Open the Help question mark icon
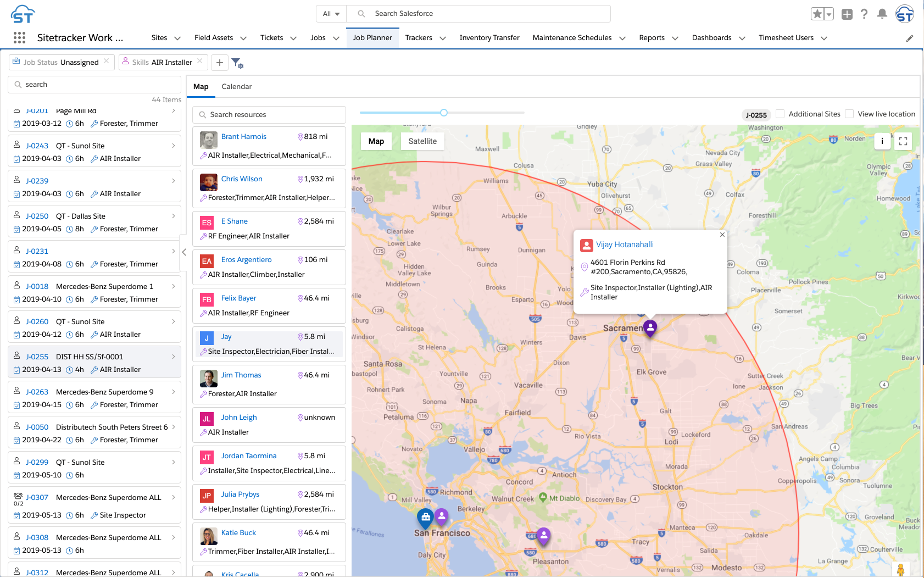 (x=864, y=14)
